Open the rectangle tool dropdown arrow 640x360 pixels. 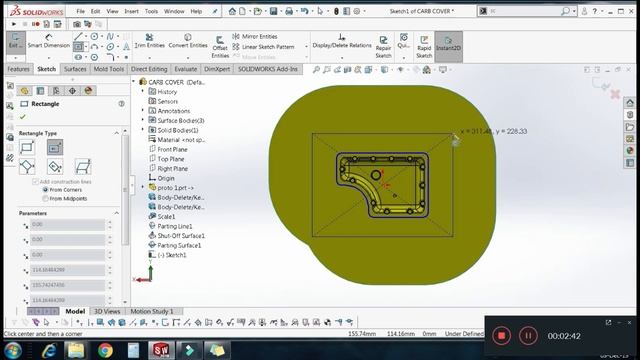coord(86,47)
